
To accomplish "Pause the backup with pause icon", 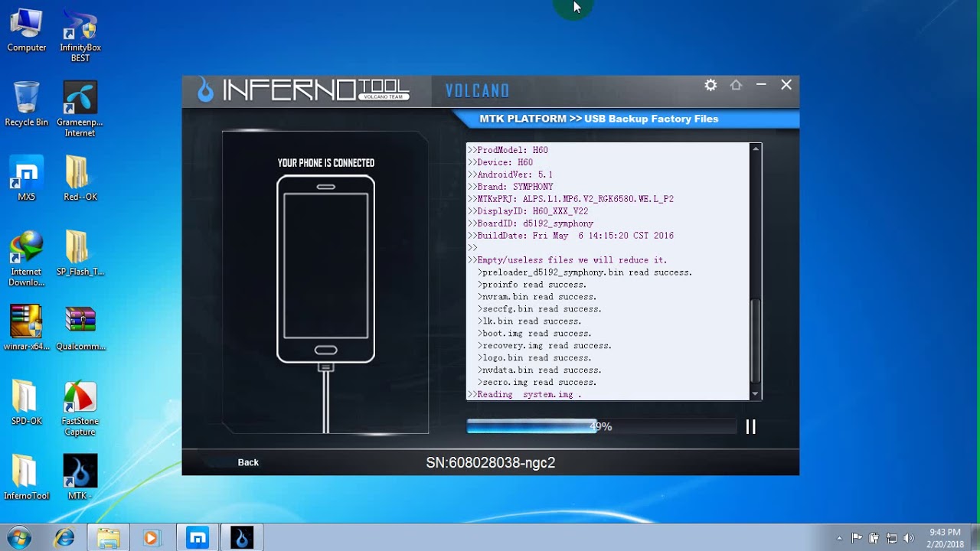I will (750, 427).
